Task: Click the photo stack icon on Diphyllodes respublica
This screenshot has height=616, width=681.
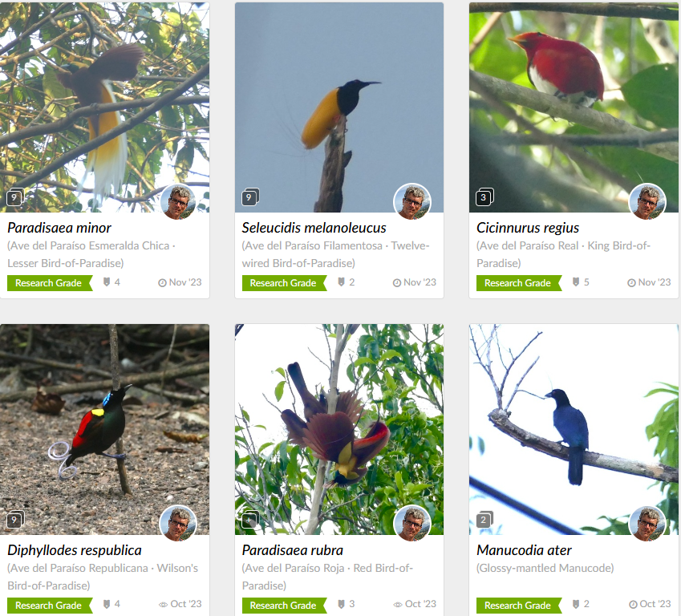Action: coord(15,520)
